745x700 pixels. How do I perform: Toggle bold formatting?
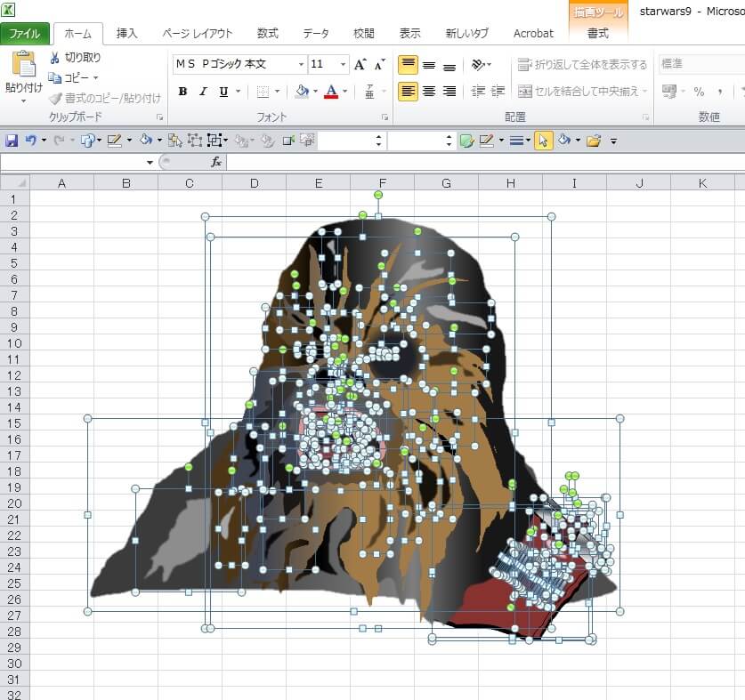pyautogui.click(x=182, y=92)
